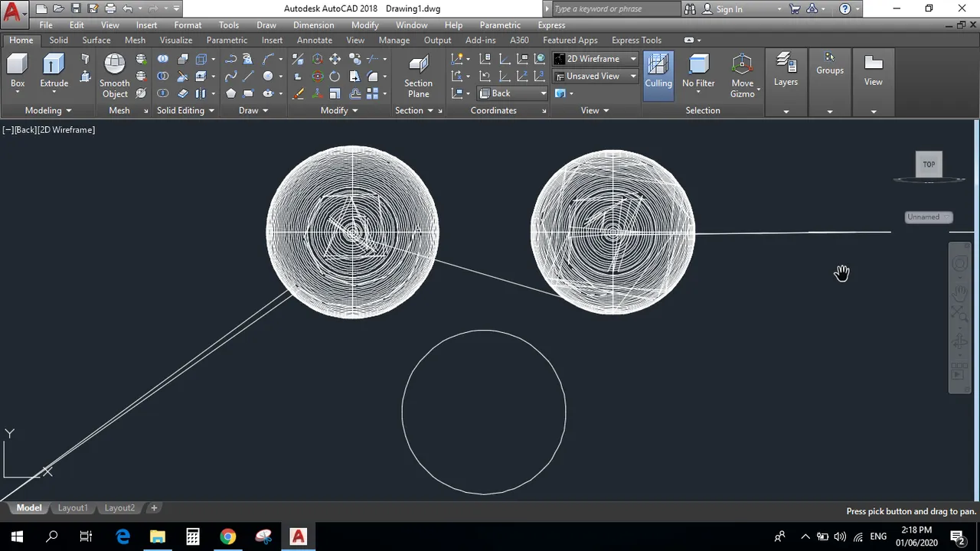
Task: Click the View panel folder icon
Action: [873, 70]
